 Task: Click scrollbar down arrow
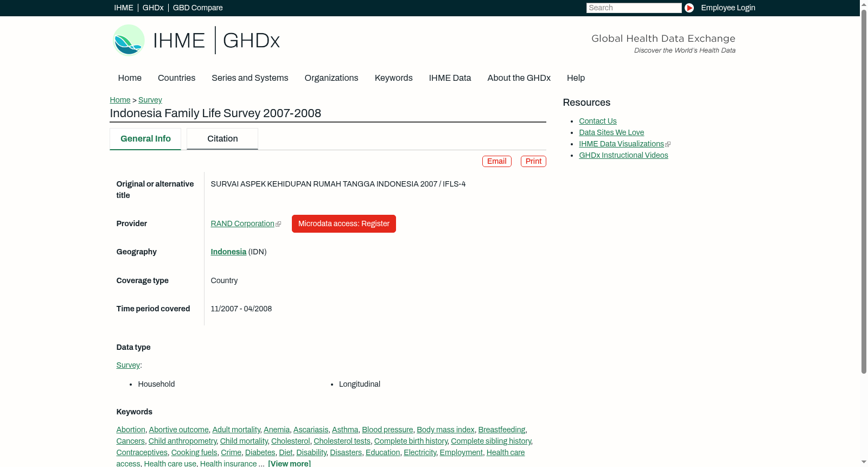coord(864,463)
